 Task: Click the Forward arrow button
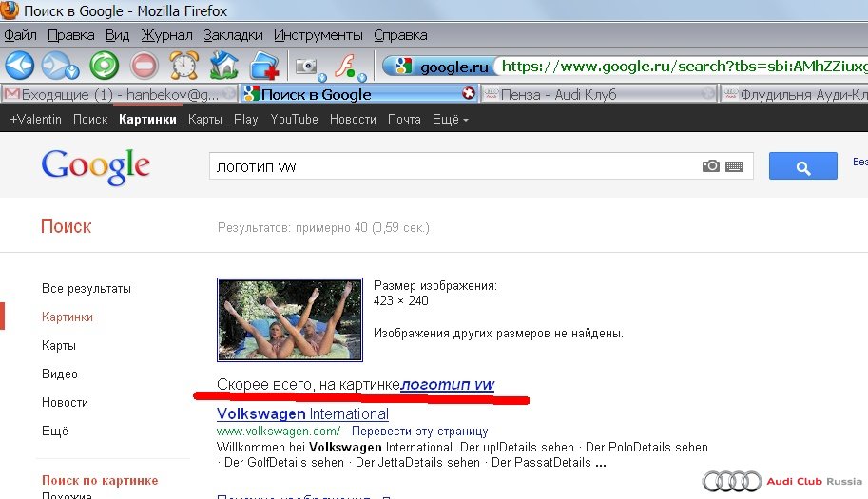[55, 65]
